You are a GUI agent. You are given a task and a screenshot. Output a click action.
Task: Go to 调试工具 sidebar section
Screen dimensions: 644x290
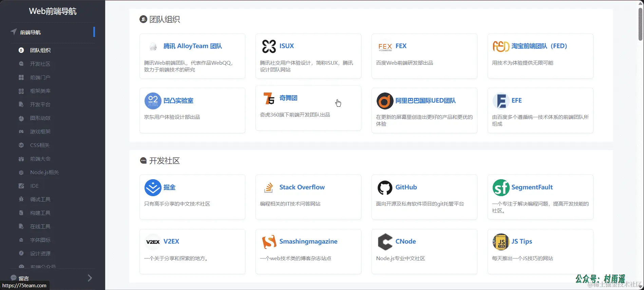point(40,199)
